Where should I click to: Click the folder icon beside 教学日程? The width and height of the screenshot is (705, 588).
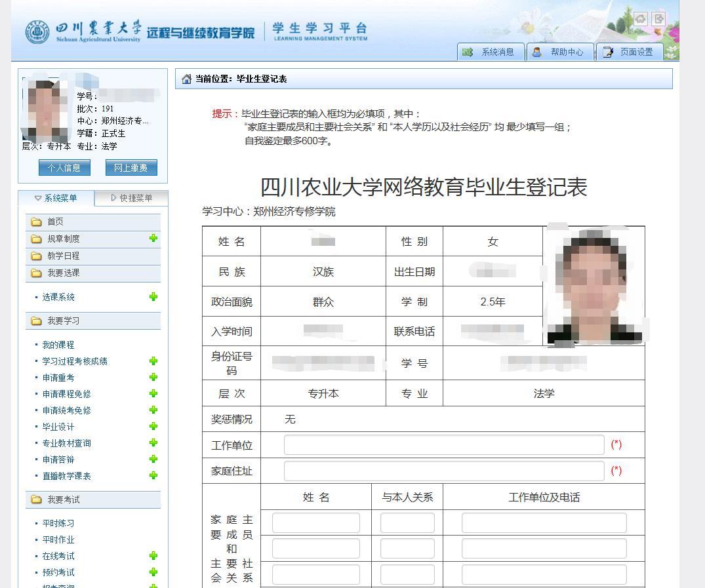coord(36,256)
